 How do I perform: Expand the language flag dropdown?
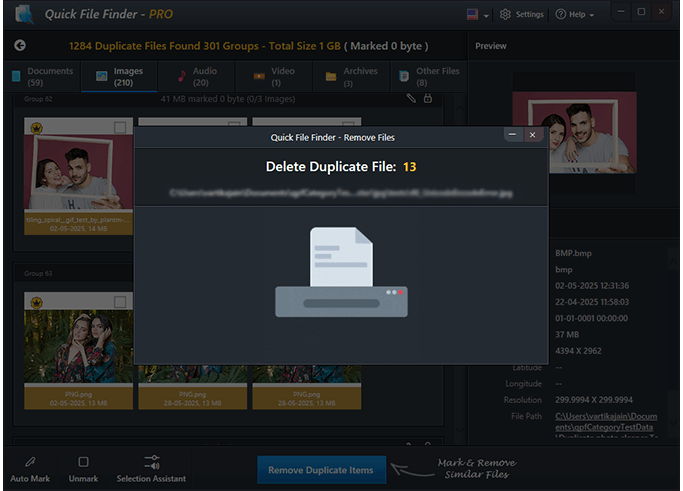tap(477, 15)
